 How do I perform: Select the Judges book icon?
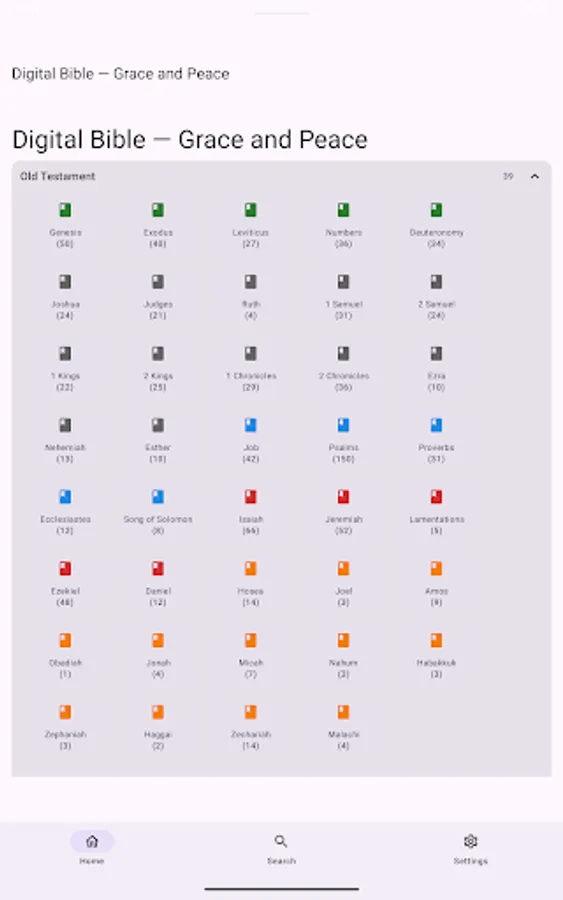(158, 282)
